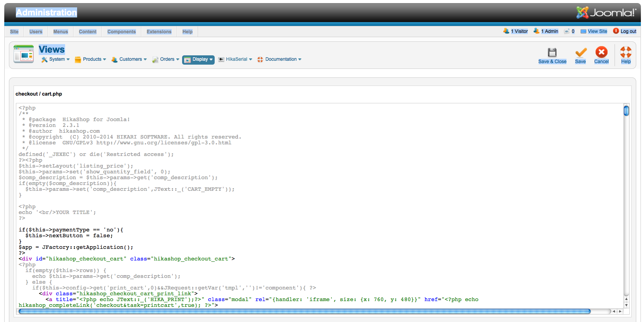The height and width of the screenshot is (322, 644).
Task: Click the '@author hikashop.com' code line
Action: point(61,131)
